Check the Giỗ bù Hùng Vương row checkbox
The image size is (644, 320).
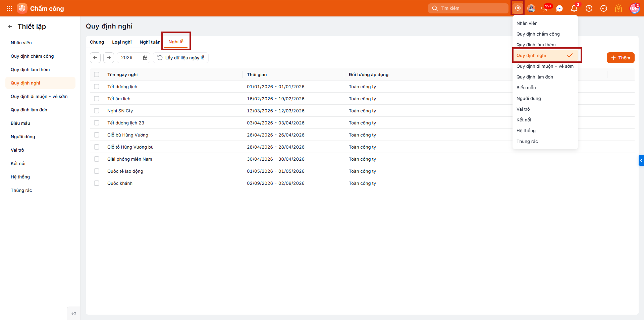[x=97, y=135]
